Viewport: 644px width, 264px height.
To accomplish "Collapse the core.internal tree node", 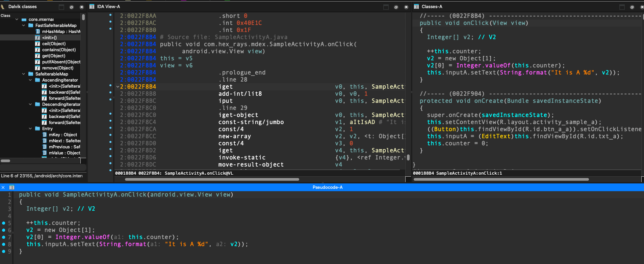I will pyautogui.click(x=17, y=19).
